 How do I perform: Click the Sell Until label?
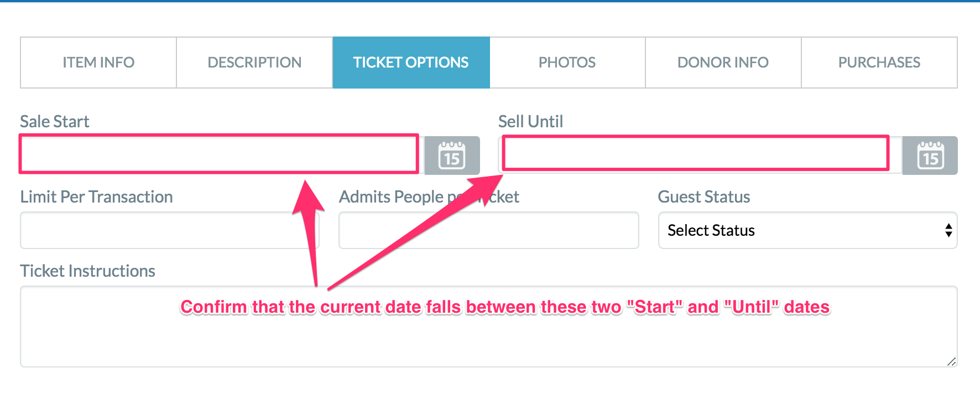[x=530, y=121]
